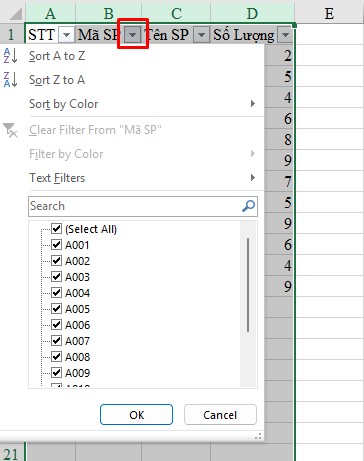Uncheck the A002 checkbox
The image size is (364, 461).
[56, 261]
